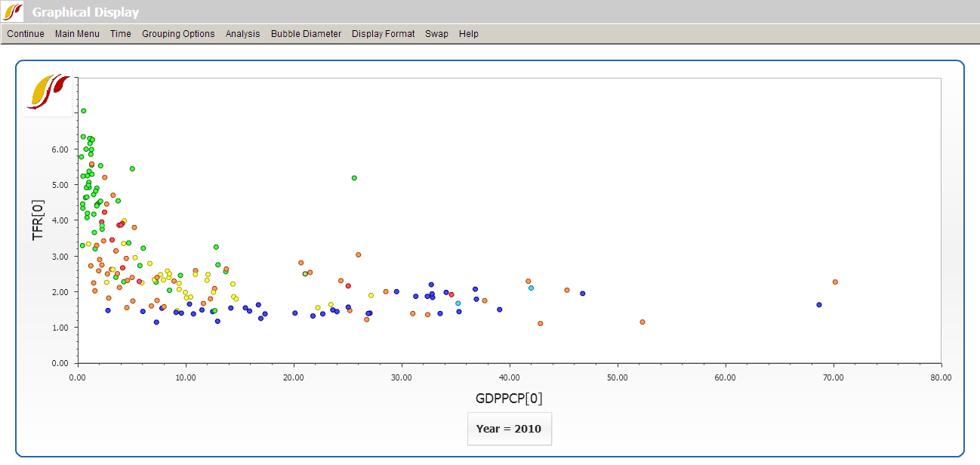This screenshot has width=980, height=465.
Task: Select the green outlier bubble above GDPPCP 25
Action: [x=353, y=178]
